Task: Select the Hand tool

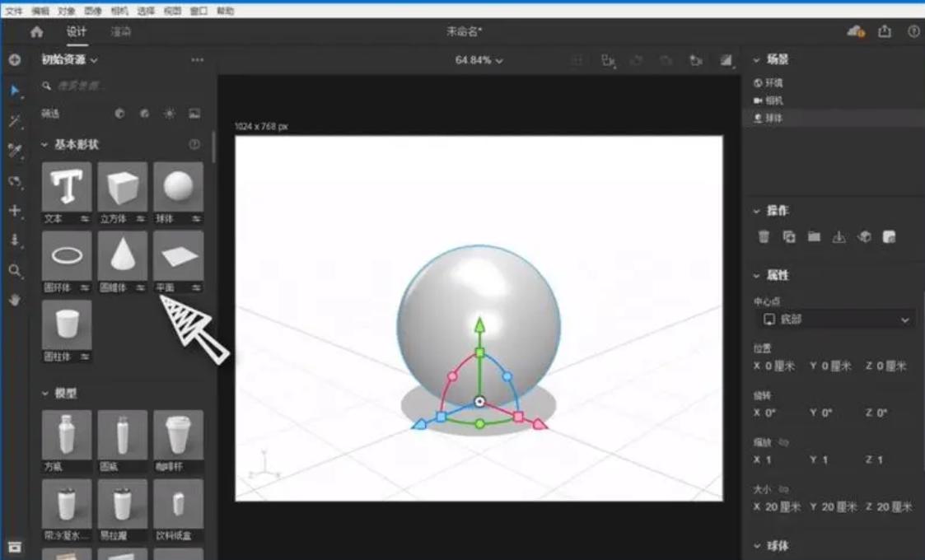Action: pos(15,300)
